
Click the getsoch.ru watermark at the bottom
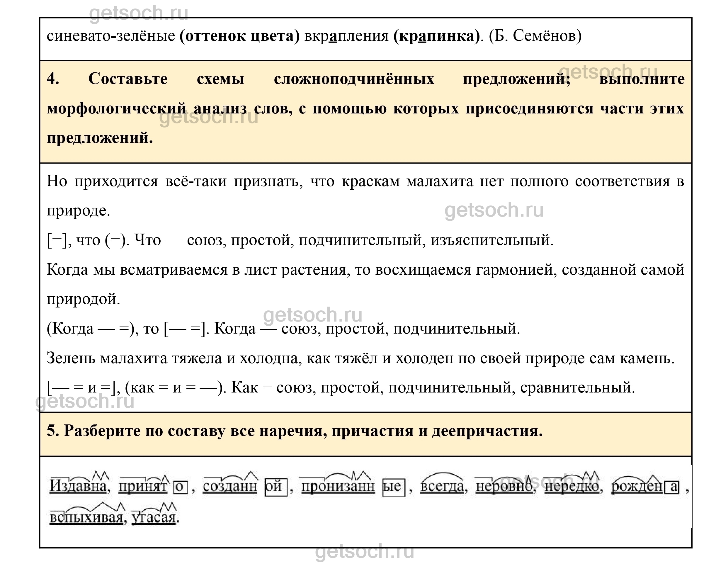[364, 551]
